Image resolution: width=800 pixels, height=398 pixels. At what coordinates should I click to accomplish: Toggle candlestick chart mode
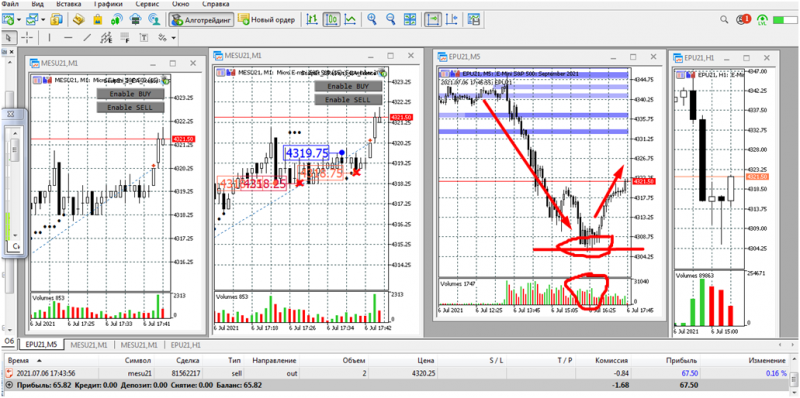(332, 19)
